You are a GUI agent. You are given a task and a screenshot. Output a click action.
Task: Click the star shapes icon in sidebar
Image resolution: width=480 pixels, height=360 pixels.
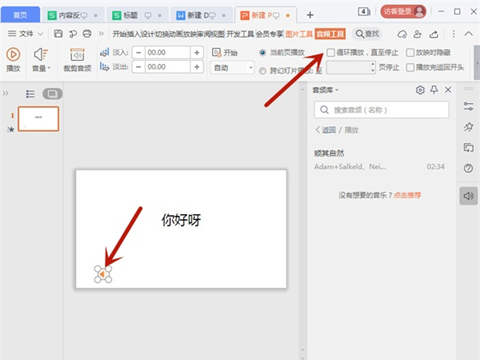[x=468, y=127]
